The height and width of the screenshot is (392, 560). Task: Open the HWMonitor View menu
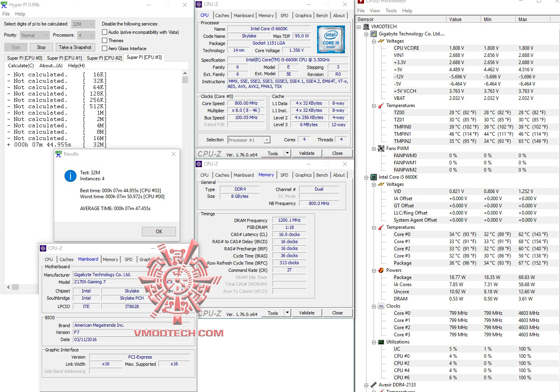(x=375, y=11)
